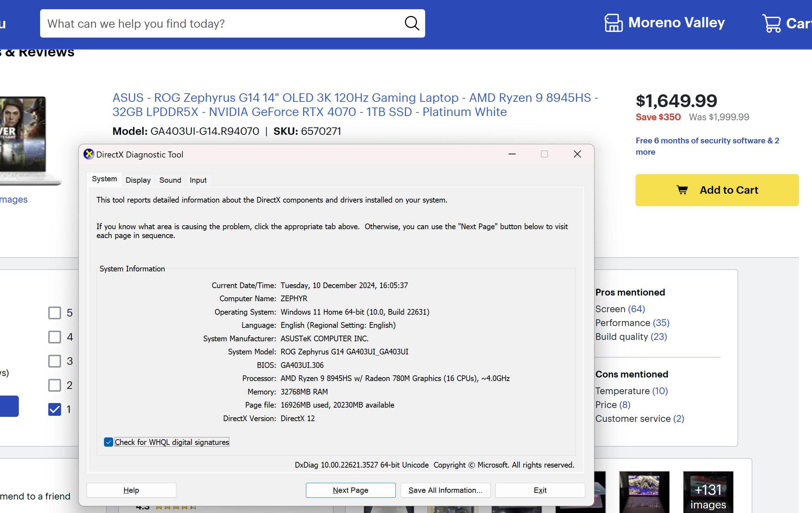The width and height of the screenshot is (812, 513).
Task: Open the shopping Cart icon
Action: (x=772, y=23)
